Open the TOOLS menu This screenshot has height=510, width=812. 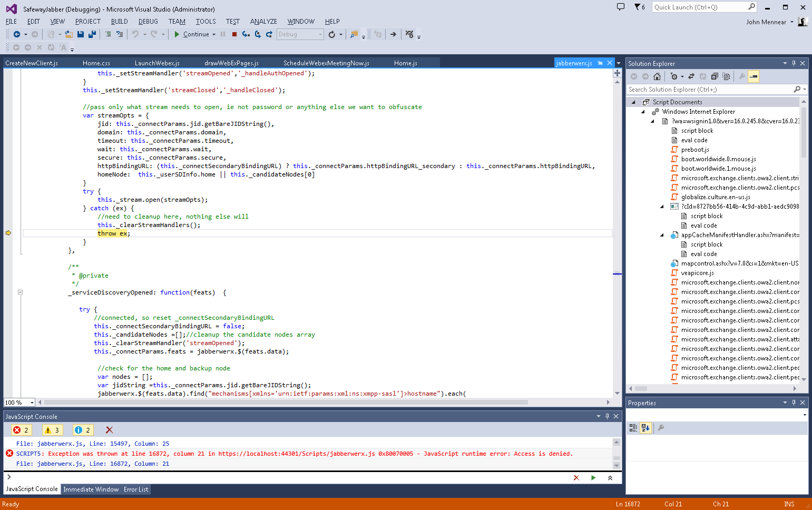coord(206,22)
